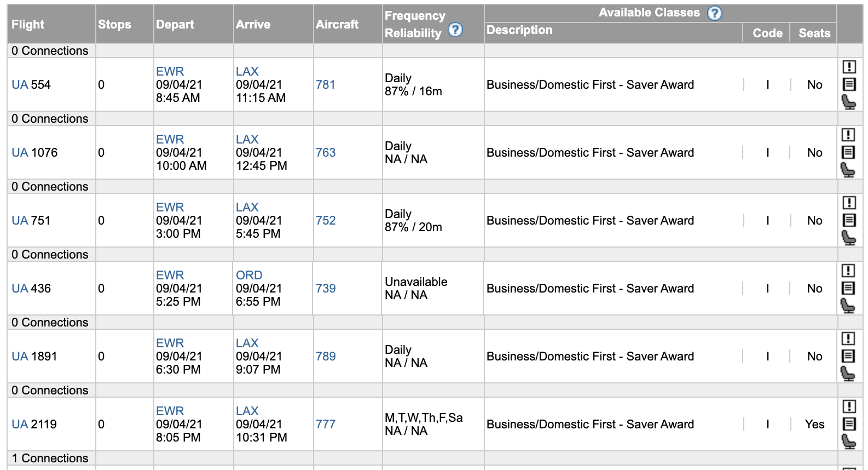This screenshot has height=470, width=868.
Task: Select 'M,T,W,Th,F,Sa' frequency text
Action: tap(424, 418)
